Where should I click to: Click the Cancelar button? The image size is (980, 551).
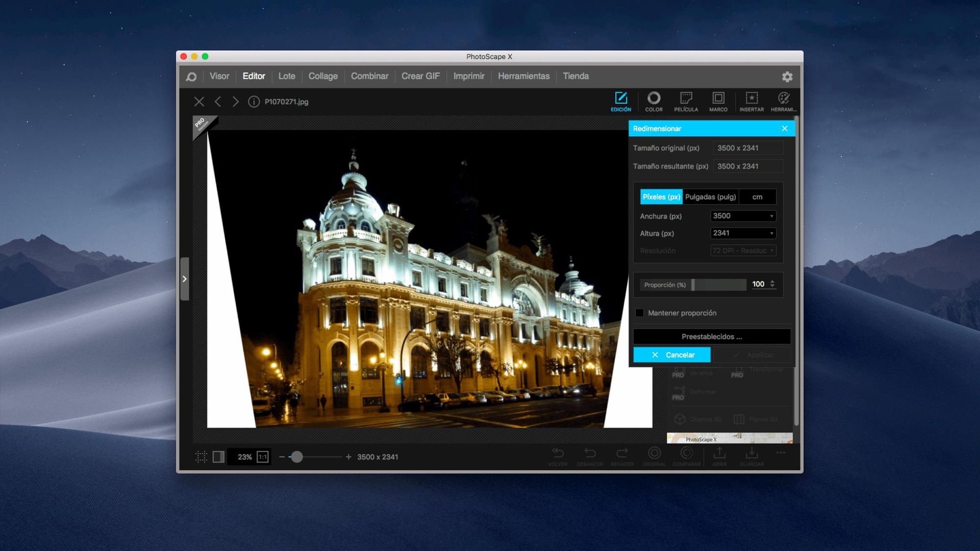point(672,355)
